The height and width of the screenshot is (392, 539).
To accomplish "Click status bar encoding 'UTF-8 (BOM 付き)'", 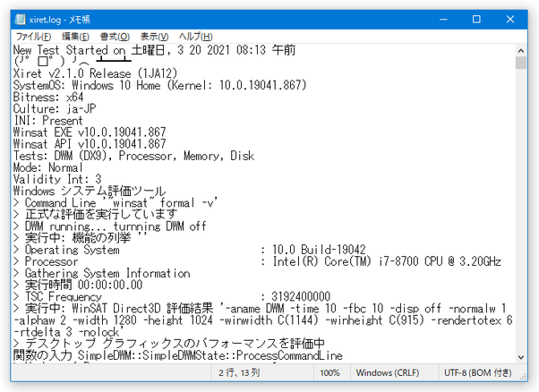I will (478, 373).
